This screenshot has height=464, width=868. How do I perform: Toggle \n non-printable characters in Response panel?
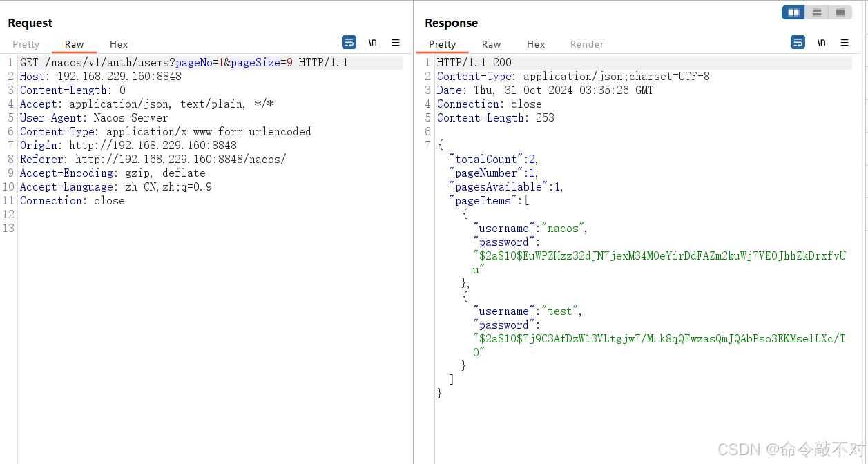click(x=822, y=43)
